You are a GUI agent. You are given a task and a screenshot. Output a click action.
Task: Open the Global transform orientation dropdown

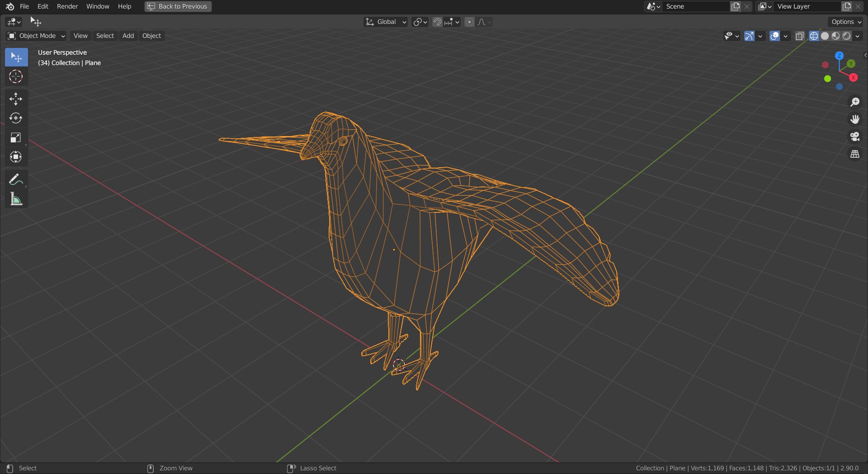[386, 22]
